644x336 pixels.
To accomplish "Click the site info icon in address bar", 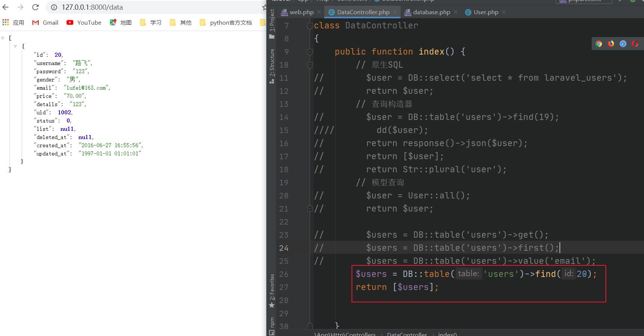I will click(54, 7).
